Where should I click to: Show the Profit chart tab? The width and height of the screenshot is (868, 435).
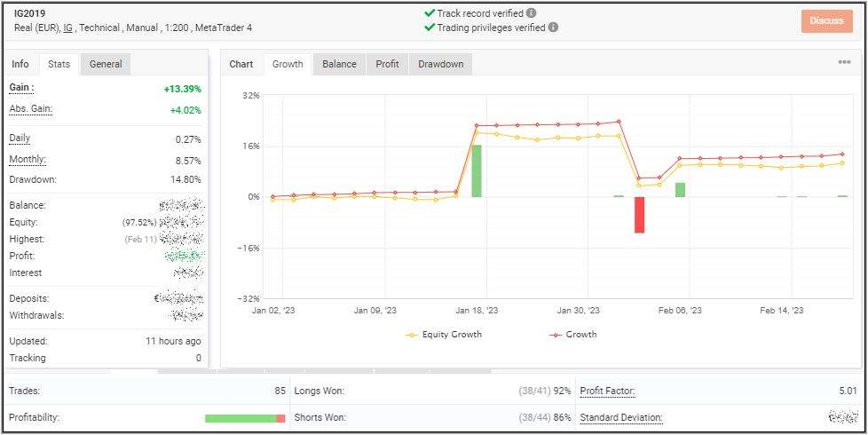coord(387,64)
